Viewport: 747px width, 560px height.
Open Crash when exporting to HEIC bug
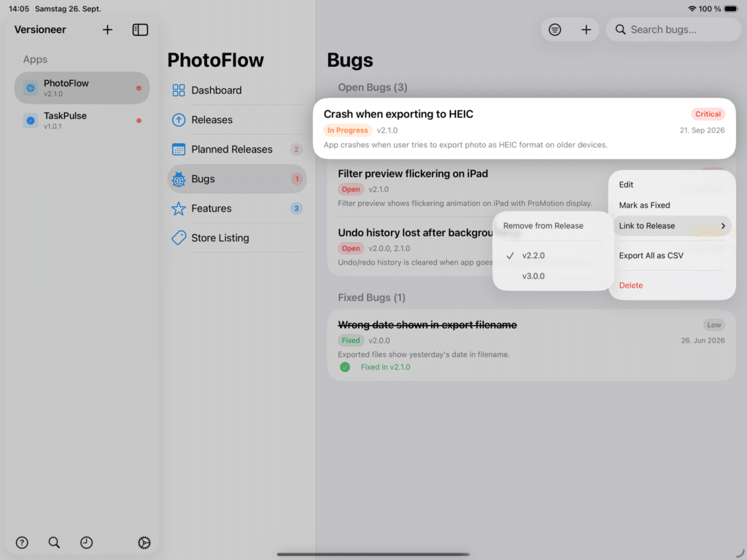524,128
